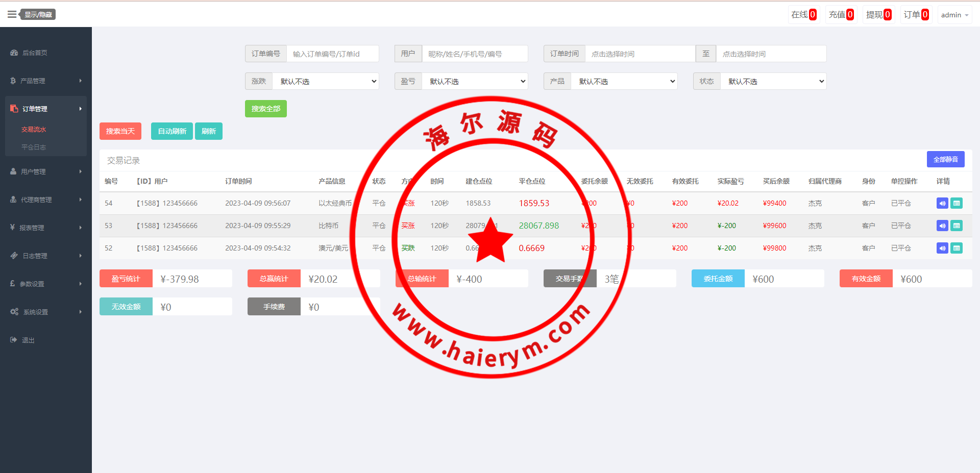Expand the admin user dropdown
This screenshot has width=980, height=473.
point(954,15)
